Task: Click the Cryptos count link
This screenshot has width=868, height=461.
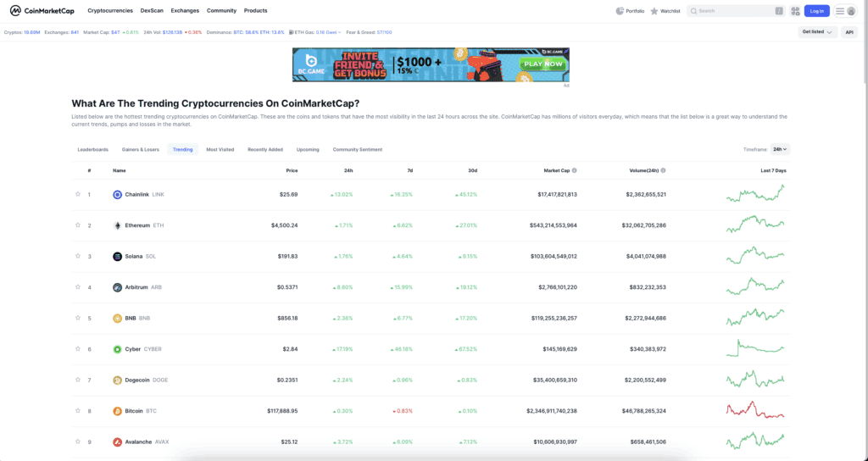Action: [x=31, y=33]
